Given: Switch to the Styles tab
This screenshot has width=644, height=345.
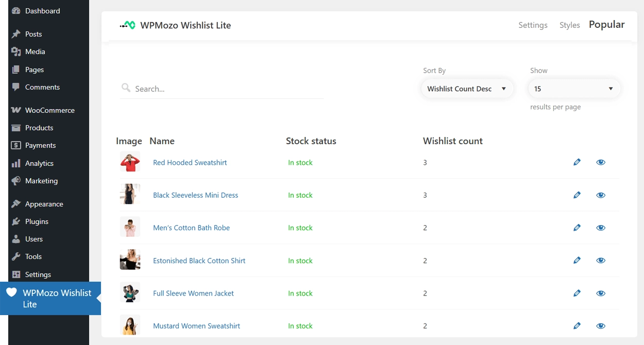Looking at the screenshot, I should pos(570,25).
